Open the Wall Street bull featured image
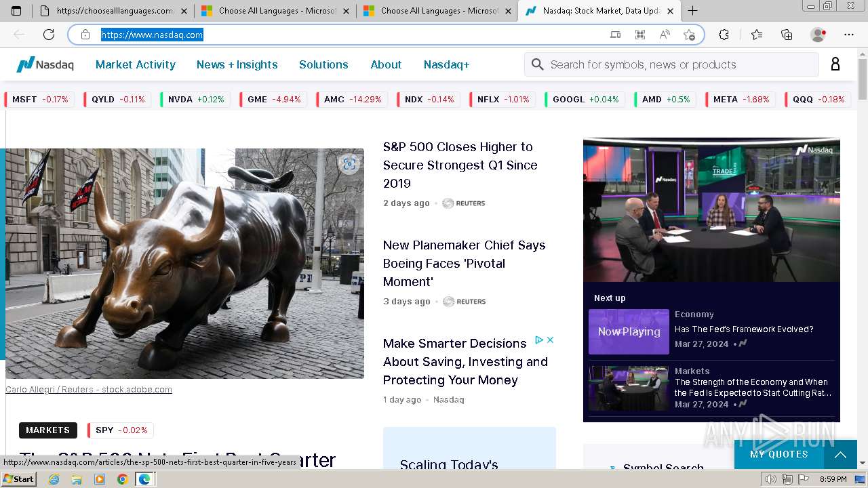 tap(184, 263)
